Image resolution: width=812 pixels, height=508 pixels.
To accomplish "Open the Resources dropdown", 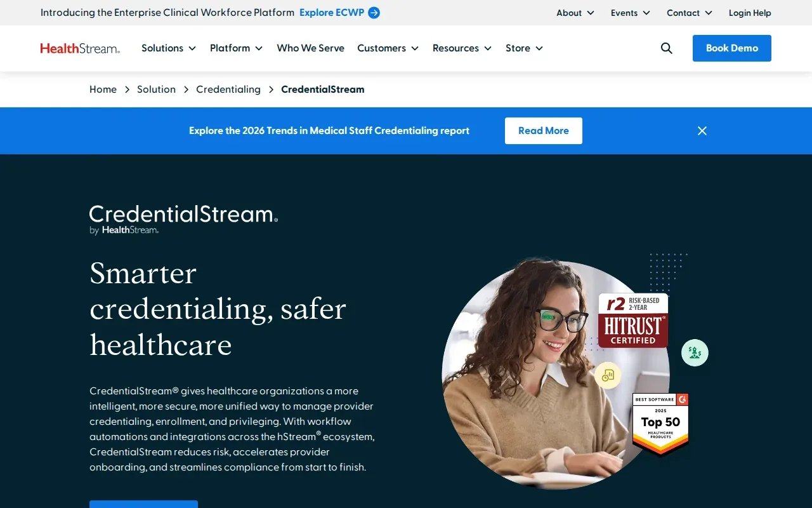I will tap(462, 48).
